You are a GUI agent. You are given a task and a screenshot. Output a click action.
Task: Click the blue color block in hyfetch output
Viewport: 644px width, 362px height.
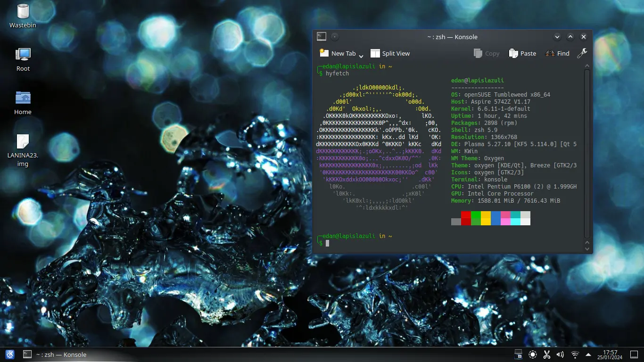pyautogui.click(x=495, y=218)
